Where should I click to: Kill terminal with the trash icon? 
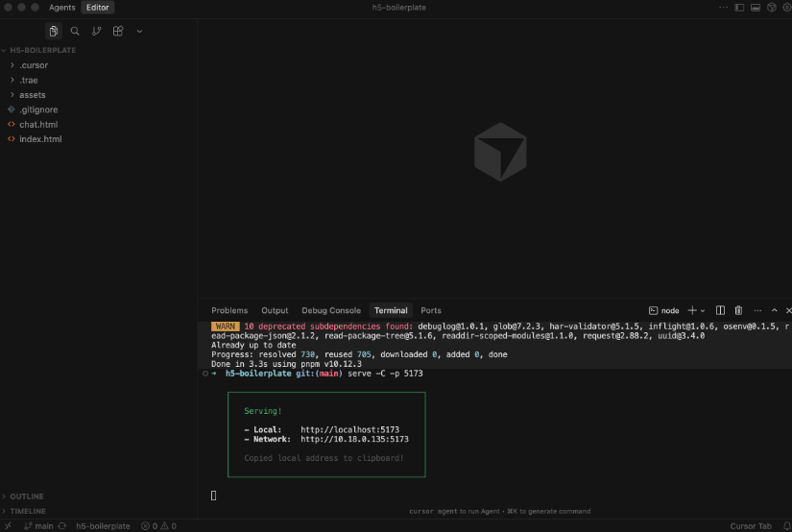738,310
